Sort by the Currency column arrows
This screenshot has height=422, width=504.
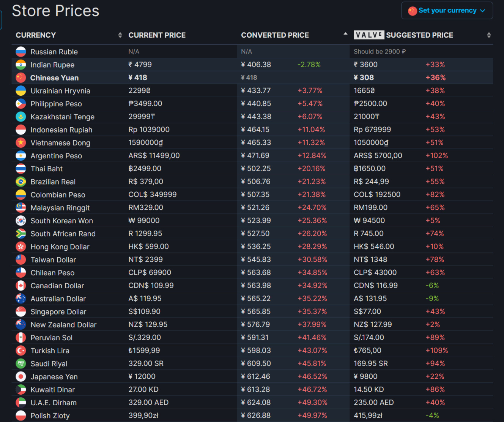(120, 35)
